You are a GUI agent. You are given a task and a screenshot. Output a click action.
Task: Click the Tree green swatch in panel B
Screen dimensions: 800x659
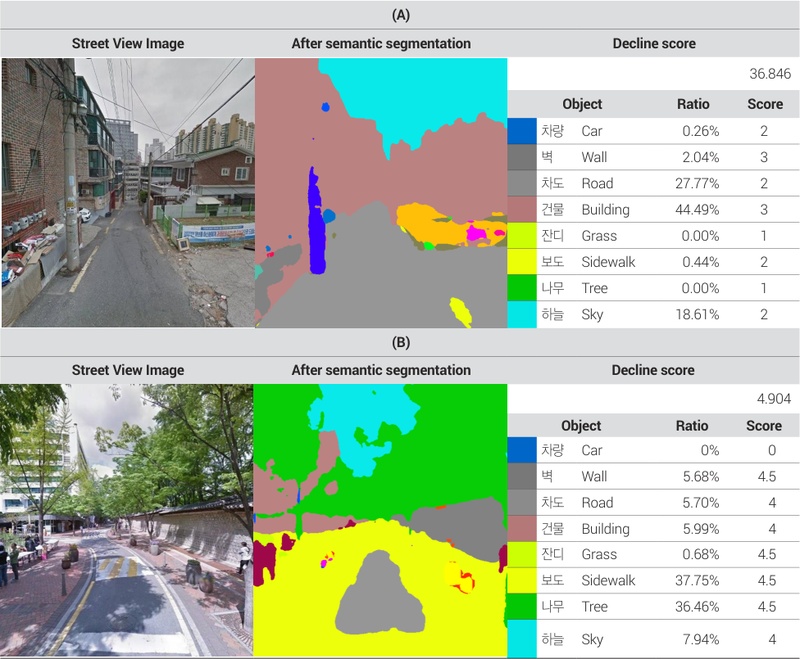(x=522, y=606)
